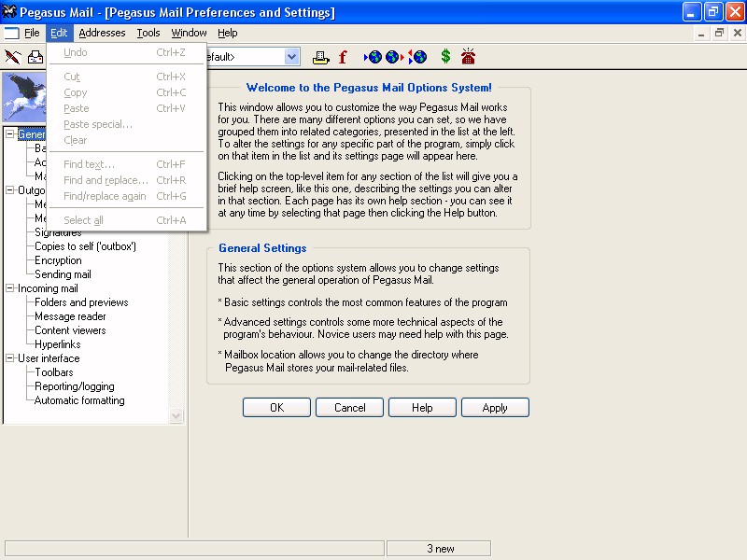
Task: Click 'Welcome to the Pegasus Mail Options System!' heading
Action: click(369, 88)
